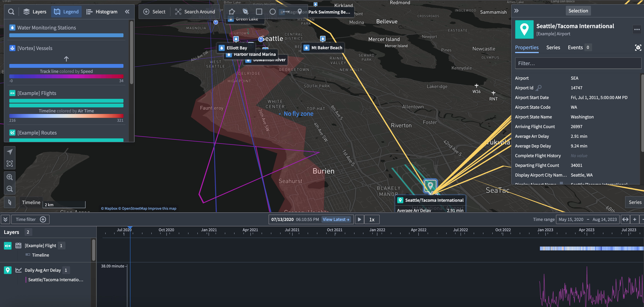Zoom out using the magnifier minus icon
The image size is (644, 307).
[10, 189]
